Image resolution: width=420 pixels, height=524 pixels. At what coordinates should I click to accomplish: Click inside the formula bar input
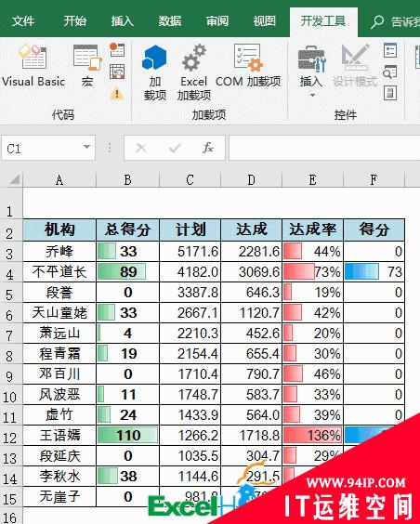tap(324, 148)
